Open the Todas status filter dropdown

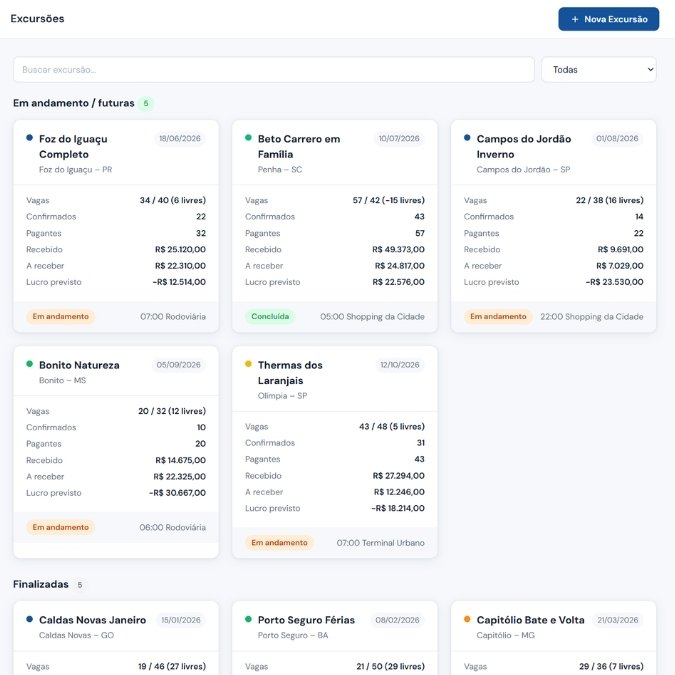click(x=599, y=70)
